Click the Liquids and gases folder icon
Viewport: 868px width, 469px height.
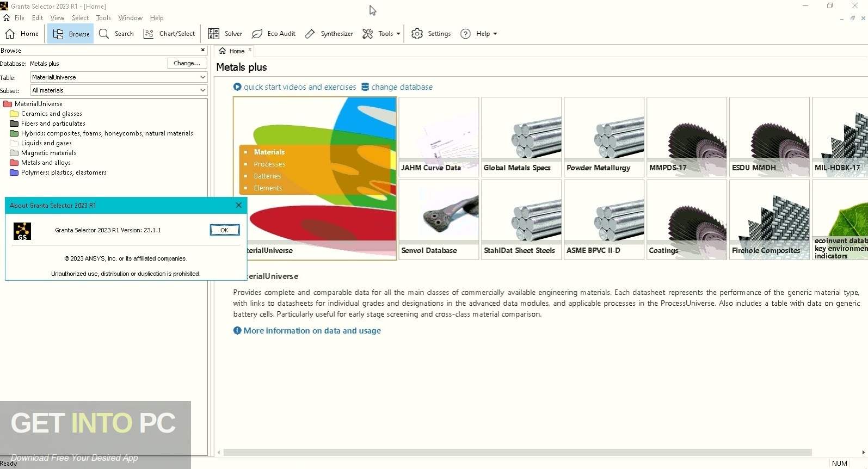[14, 143]
